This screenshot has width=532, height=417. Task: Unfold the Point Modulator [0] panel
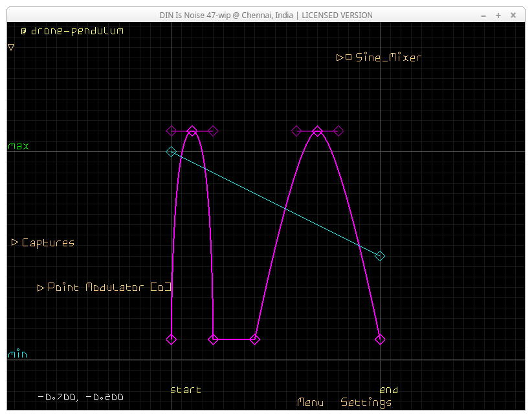tap(41, 288)
